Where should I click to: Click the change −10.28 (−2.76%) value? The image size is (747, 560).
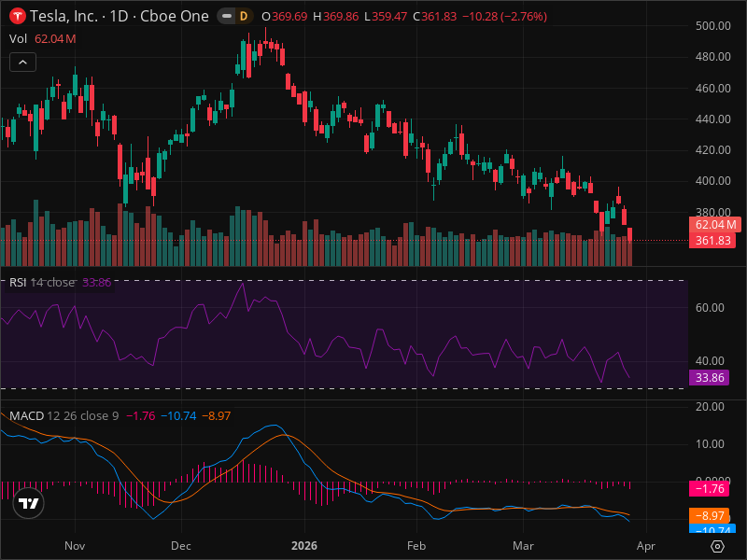pos(505,17)
